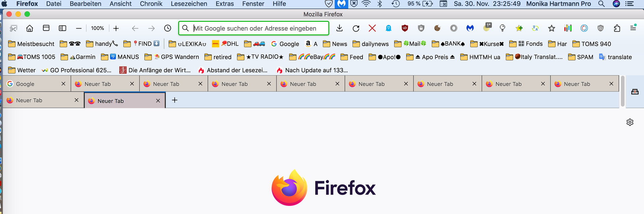Open the Lesezeichen menu
This screenshot has height=214, width=644.
point(189,4)
